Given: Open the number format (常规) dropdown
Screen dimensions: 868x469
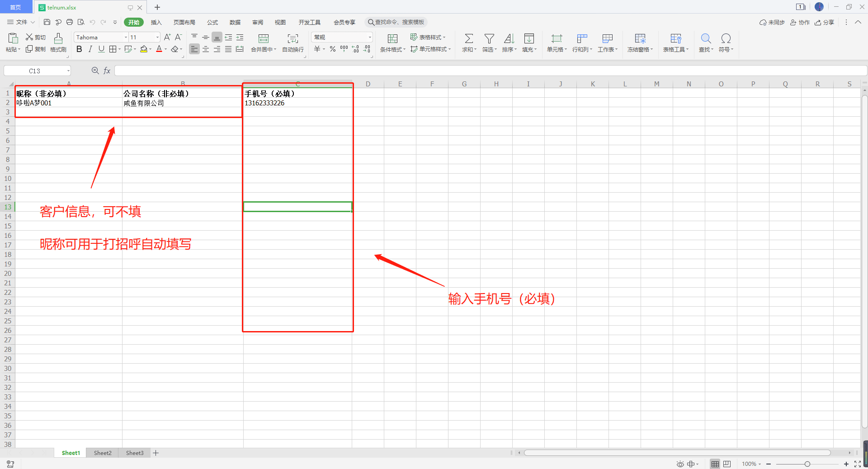Looking at the screenshot, I should 370,38.
